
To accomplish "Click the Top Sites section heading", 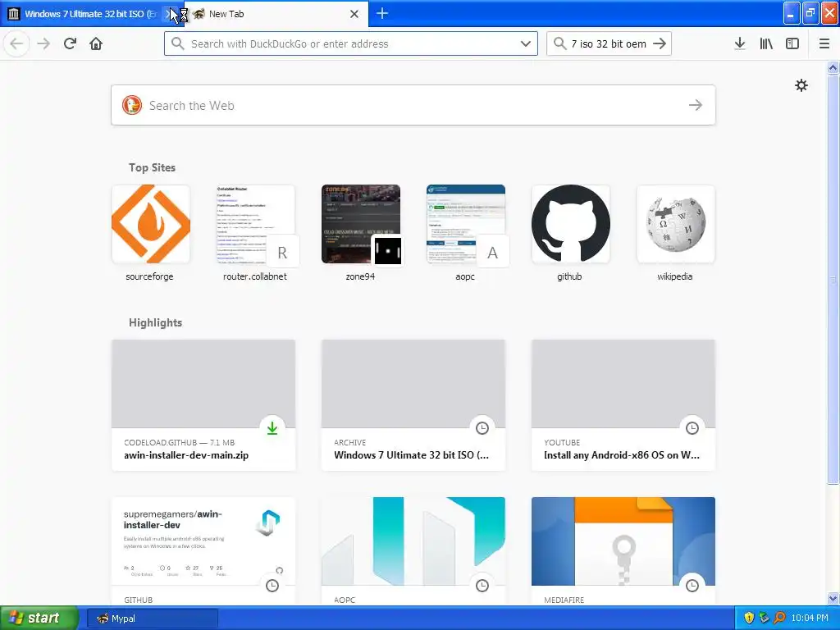I will pyautogui.click(x=152, y=167).
